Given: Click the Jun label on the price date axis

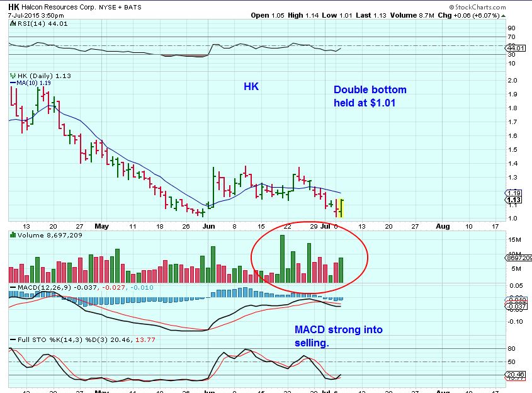Looking at the screenshot, I should pyautogui.click(x=208, y=226).
